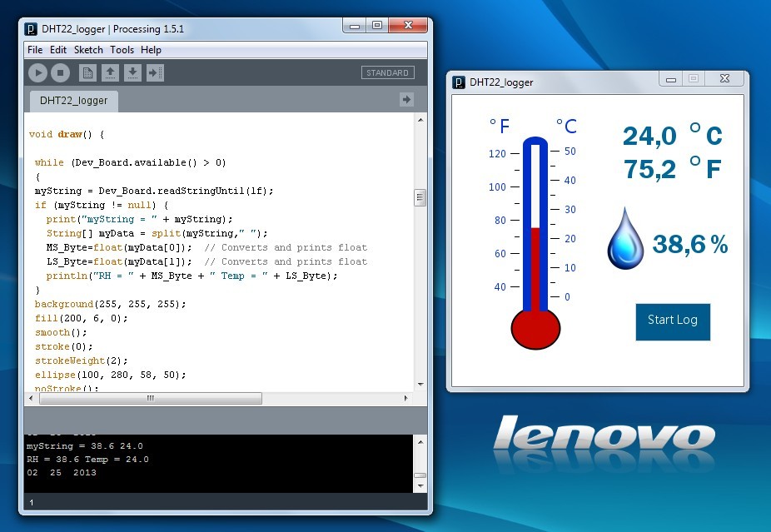This screenshot has height=532, width=771.
Task: Click console line 'RH = 38.6 Temp = 24.0'
Action: [x=87, y=460]
